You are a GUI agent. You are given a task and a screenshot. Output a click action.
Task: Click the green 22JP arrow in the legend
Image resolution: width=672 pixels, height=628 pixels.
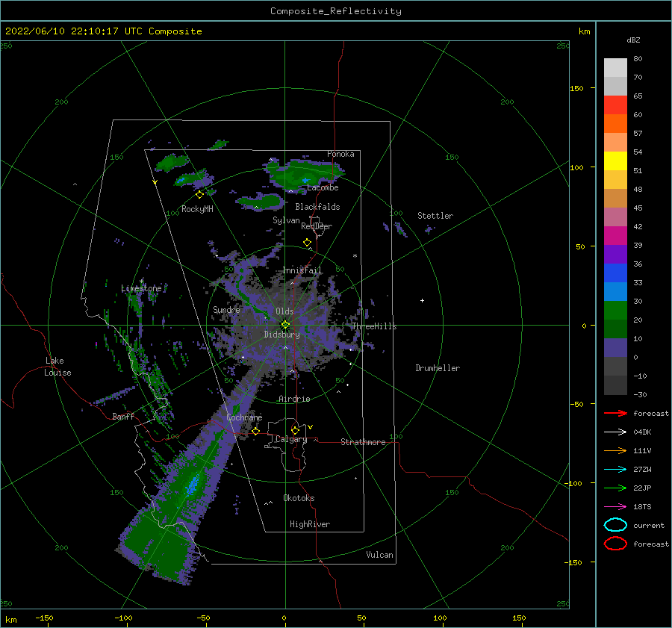615,488
